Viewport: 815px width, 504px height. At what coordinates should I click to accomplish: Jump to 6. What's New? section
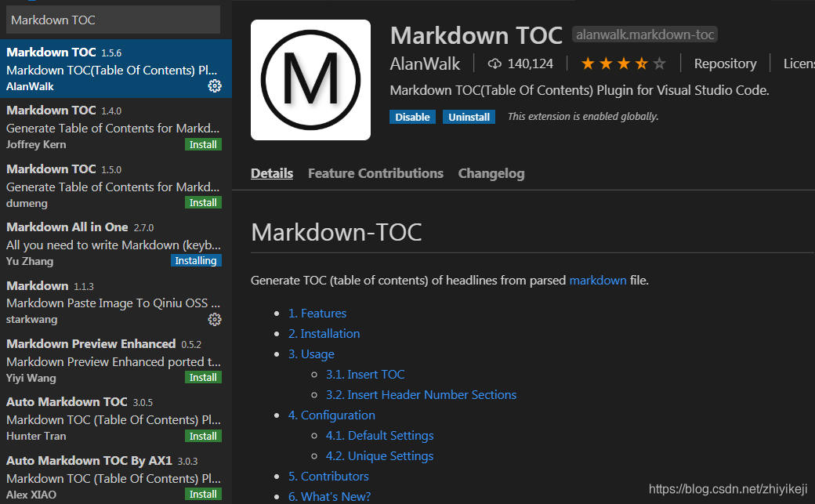click(330, 497)
